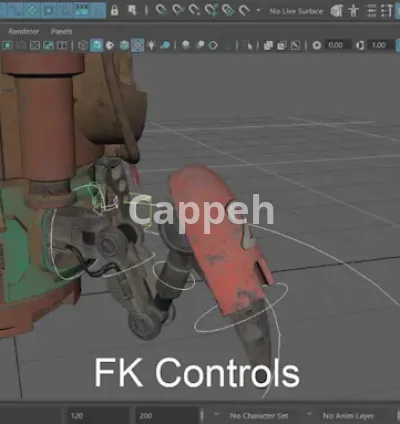
Task: Open the No Character Set dropdown arrow
Action: click(217, 414)
